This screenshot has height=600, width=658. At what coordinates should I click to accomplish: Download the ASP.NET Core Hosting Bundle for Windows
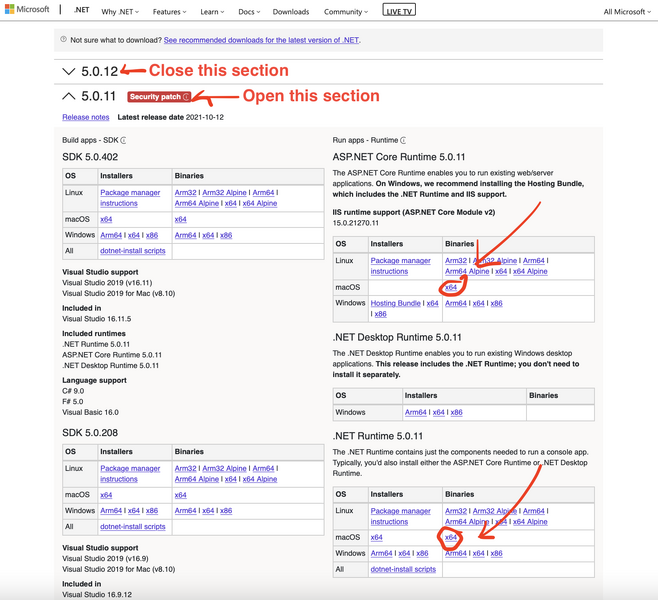point(395,303)
